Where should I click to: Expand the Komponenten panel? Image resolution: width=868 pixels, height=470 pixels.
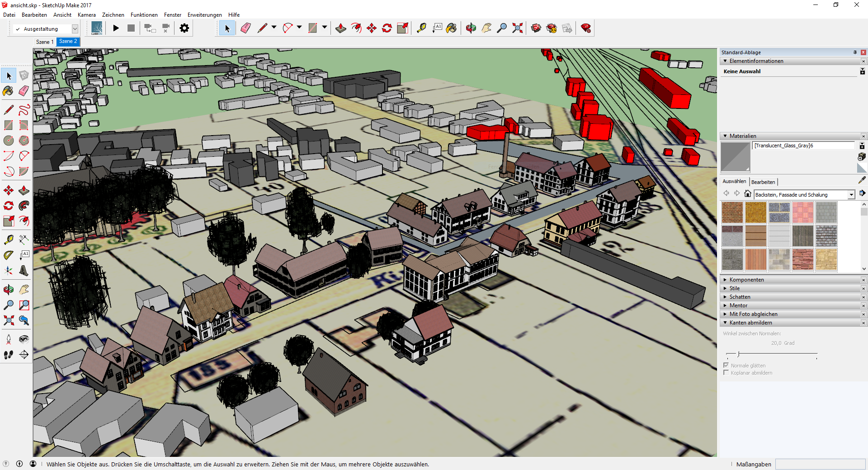[x=746, y=280]
